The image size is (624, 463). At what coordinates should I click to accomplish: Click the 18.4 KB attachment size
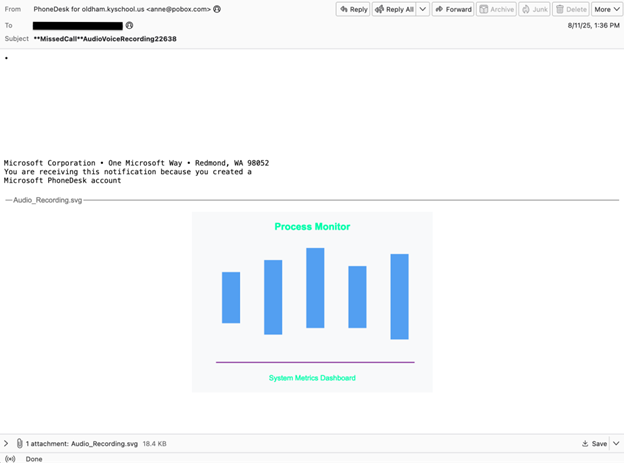click(x=154, y=443)
